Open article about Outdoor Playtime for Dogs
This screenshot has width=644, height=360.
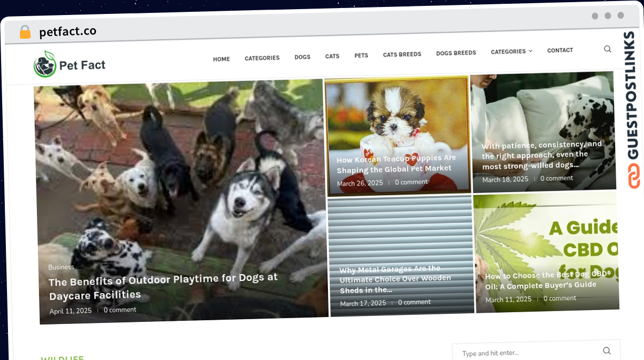[x=164, y=286]
